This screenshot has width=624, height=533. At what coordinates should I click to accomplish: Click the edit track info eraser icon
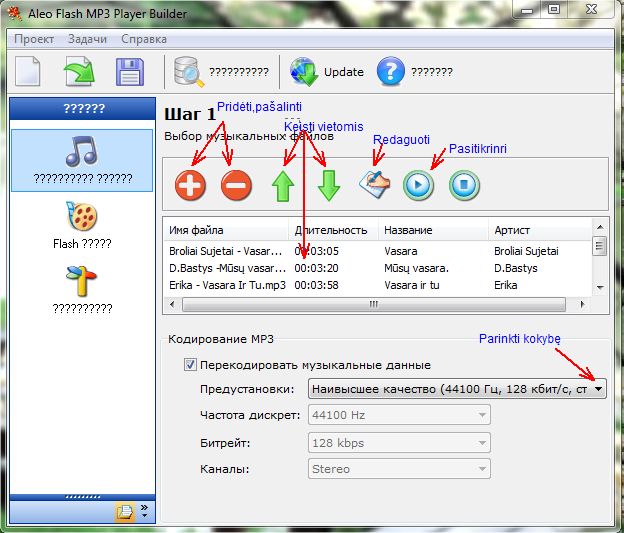click(373, 183)
